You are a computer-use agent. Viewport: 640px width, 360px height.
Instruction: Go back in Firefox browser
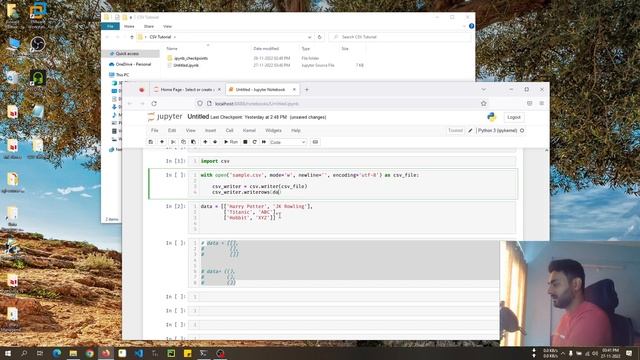pos(130,104)
